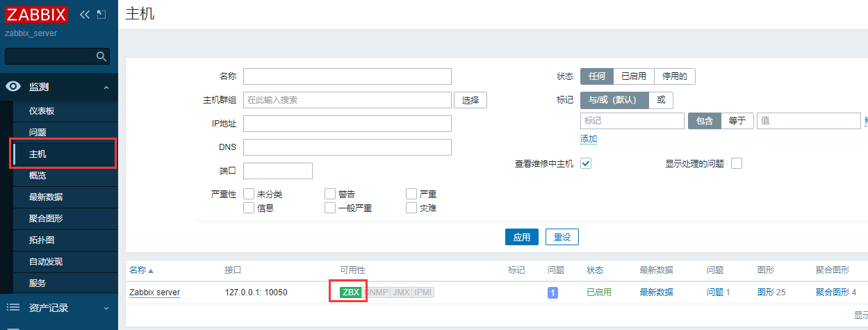The width and height of the screenshot is (868, 330).
Task: Open 问题 in the sidebar menu
Action: (38, 133)
